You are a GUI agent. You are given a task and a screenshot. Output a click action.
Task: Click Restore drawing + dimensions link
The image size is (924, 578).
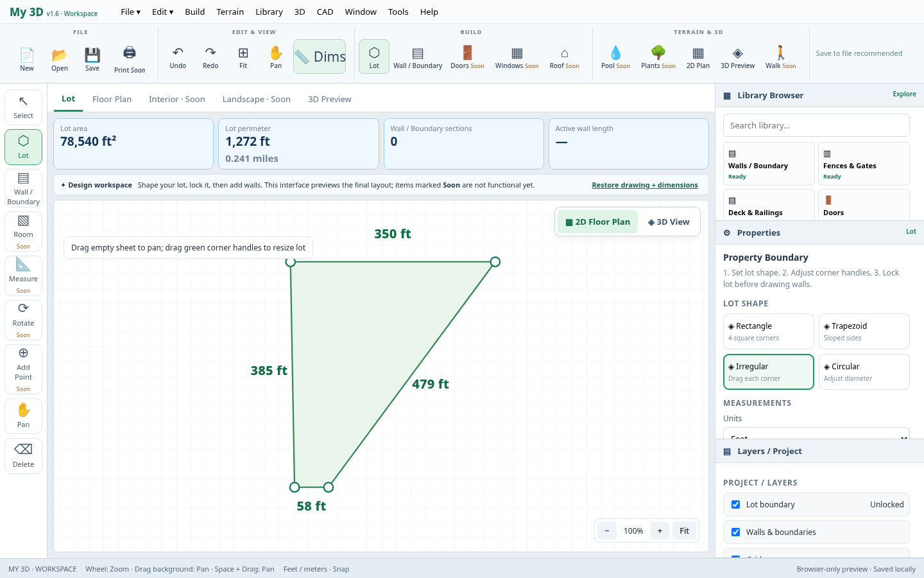(x=645, y=185)
